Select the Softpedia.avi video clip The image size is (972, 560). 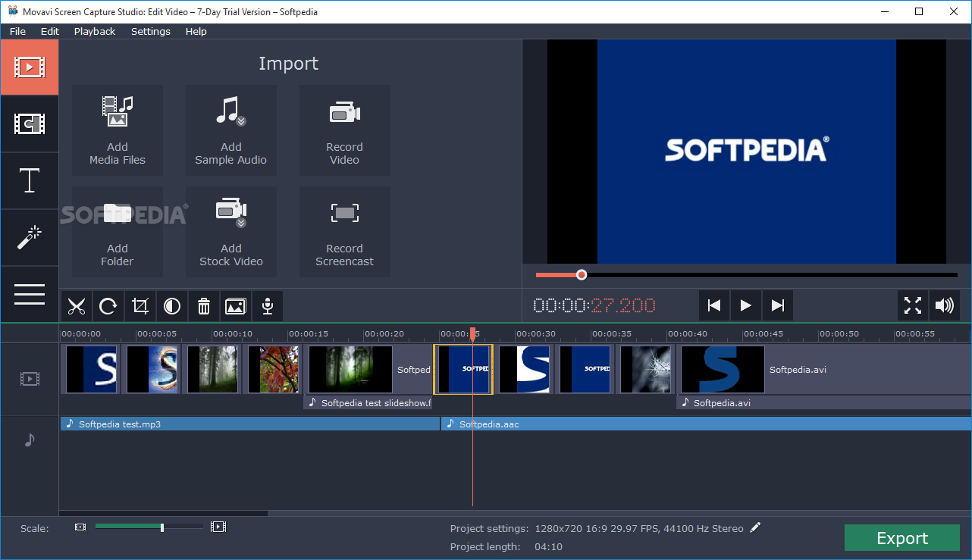[x=825, y=369]
